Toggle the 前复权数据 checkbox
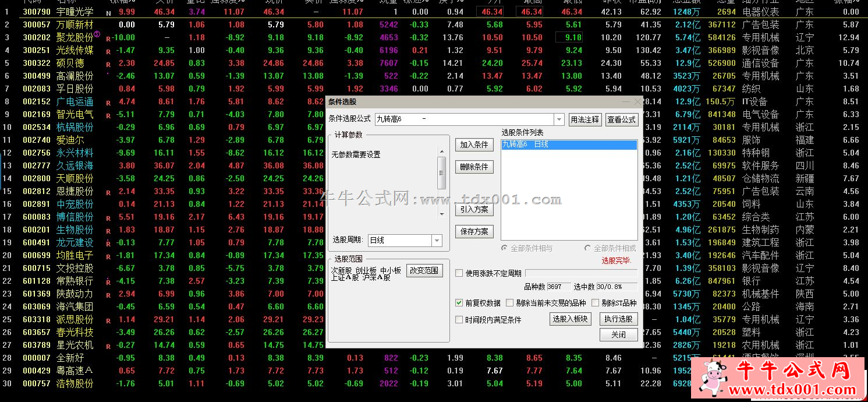 click(x=459, y=303)
